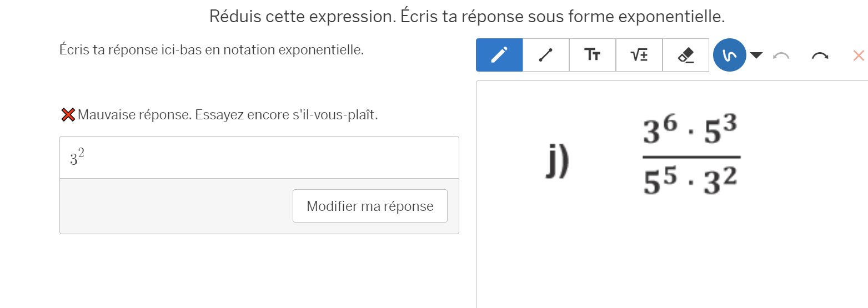Click the blue freehand stroke button
The height and width of the screenshot is (308, 868).
729,55
